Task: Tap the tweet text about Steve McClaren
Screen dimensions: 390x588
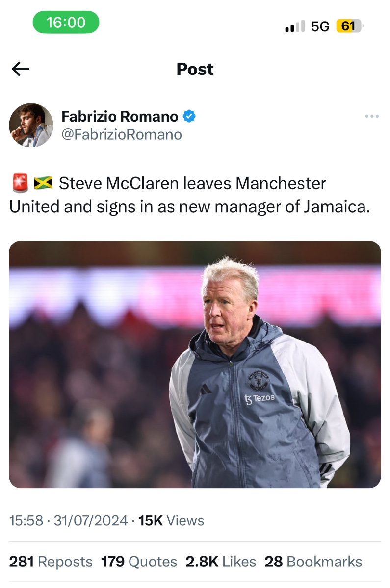Action: tap(189, 195)
